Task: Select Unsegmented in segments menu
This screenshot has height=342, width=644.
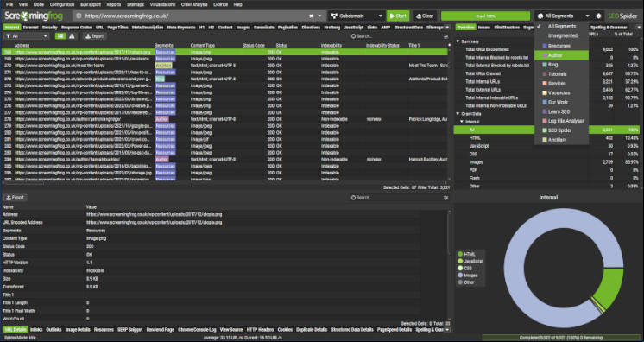Action: click(561, 35)
